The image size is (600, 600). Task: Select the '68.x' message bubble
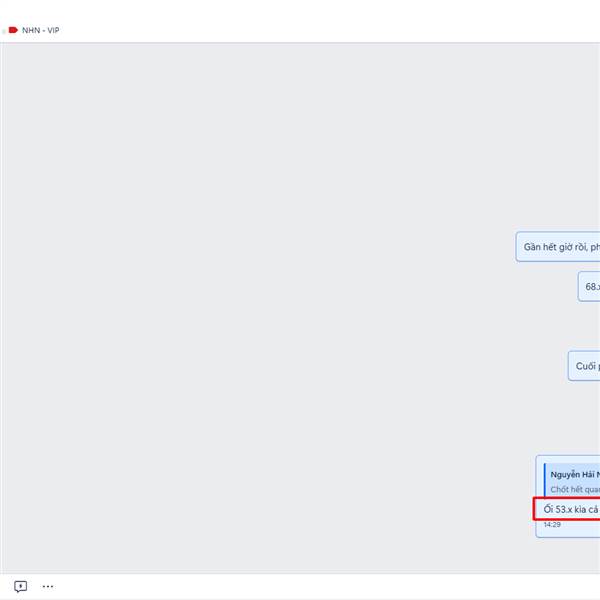589,287
